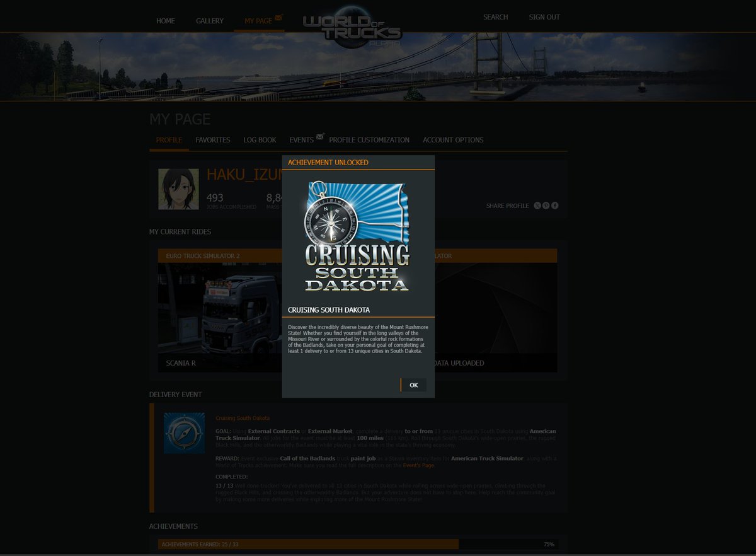Open the LOG BOOK tab
This screenshot has height=556, width=756.
[260, 140]
